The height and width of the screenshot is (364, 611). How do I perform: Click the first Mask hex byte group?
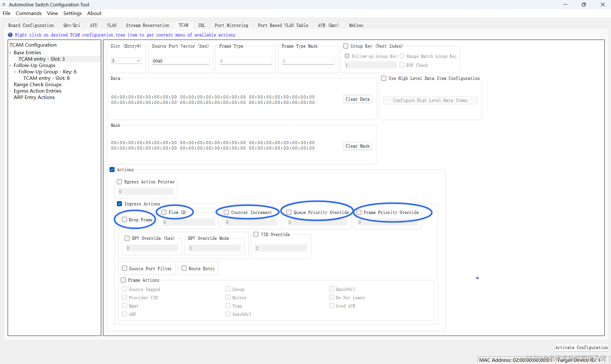[144, 143]
